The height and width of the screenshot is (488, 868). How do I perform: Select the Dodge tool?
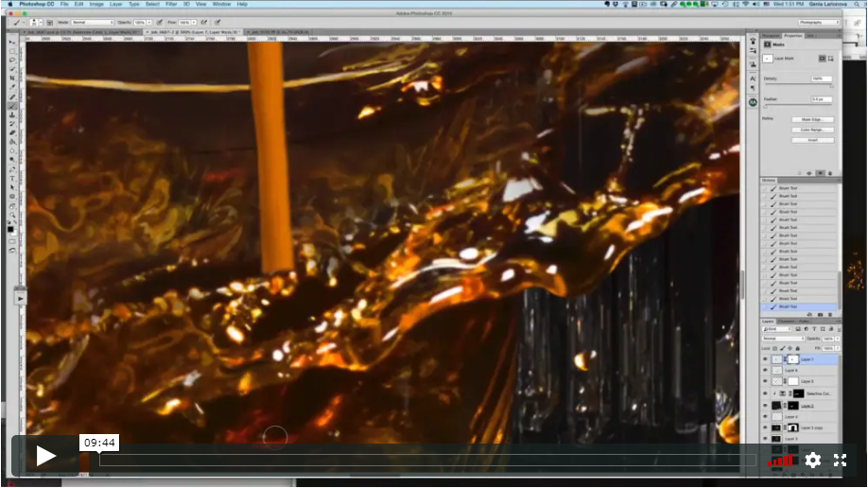pos(12,159)
